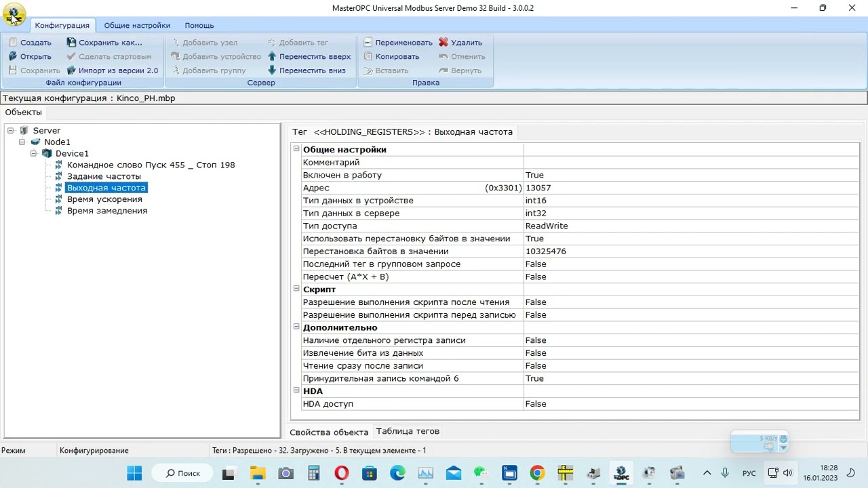Open Mail app from taskbar
This screenshot has width=868, height=488.
tap(453, 473)
